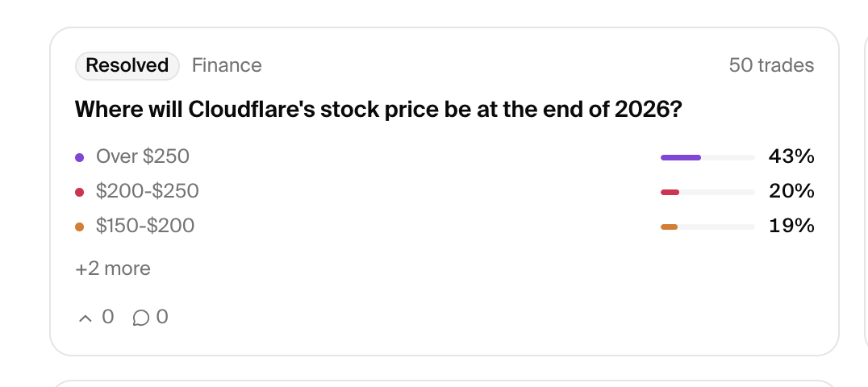The height and width of the screenshot is (387, 868).
Task: Click the upvote arrow icon
Action: (86, 318)
